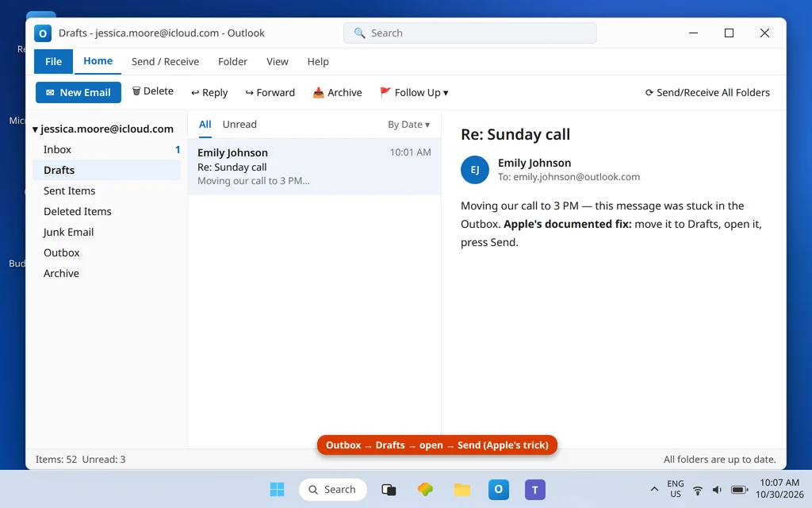Delete the selected message
Viewport: 812px width, 508px height.
click(153, 91)
